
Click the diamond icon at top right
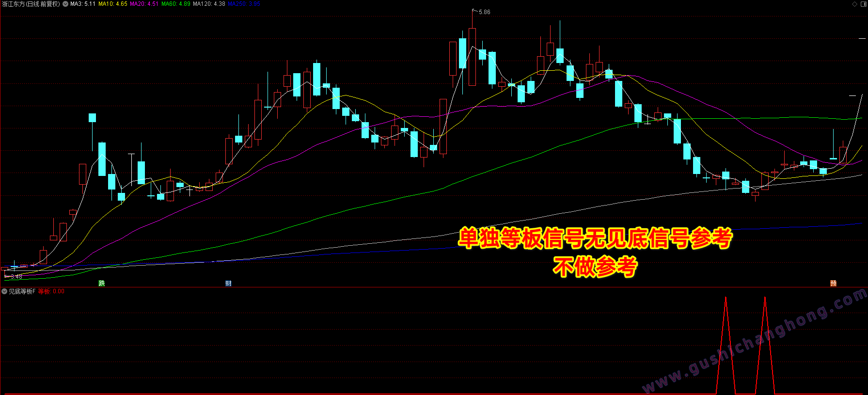pyautogui.click(x=855, y=4)
